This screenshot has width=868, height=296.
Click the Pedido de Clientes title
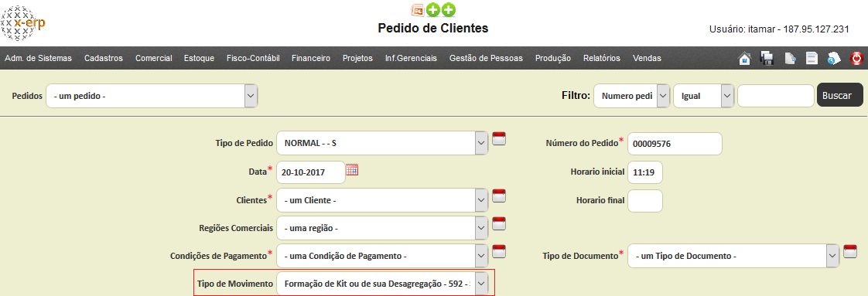click(433, 28)
